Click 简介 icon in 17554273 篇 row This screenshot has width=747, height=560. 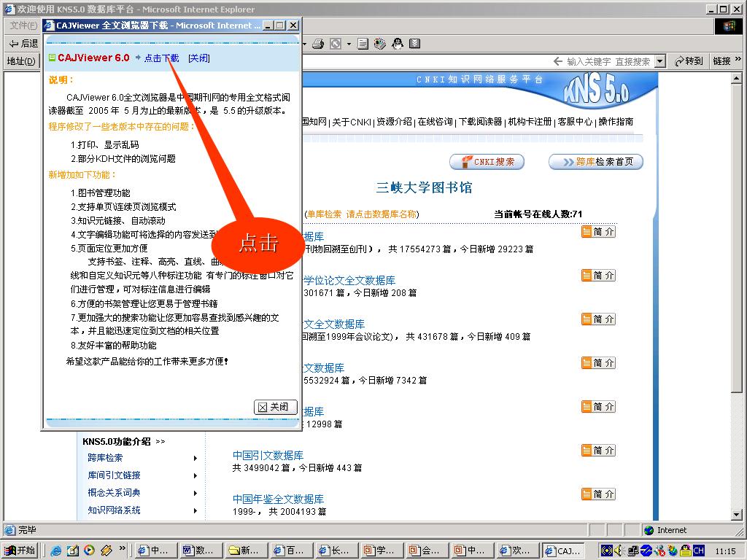pos(599,232)
